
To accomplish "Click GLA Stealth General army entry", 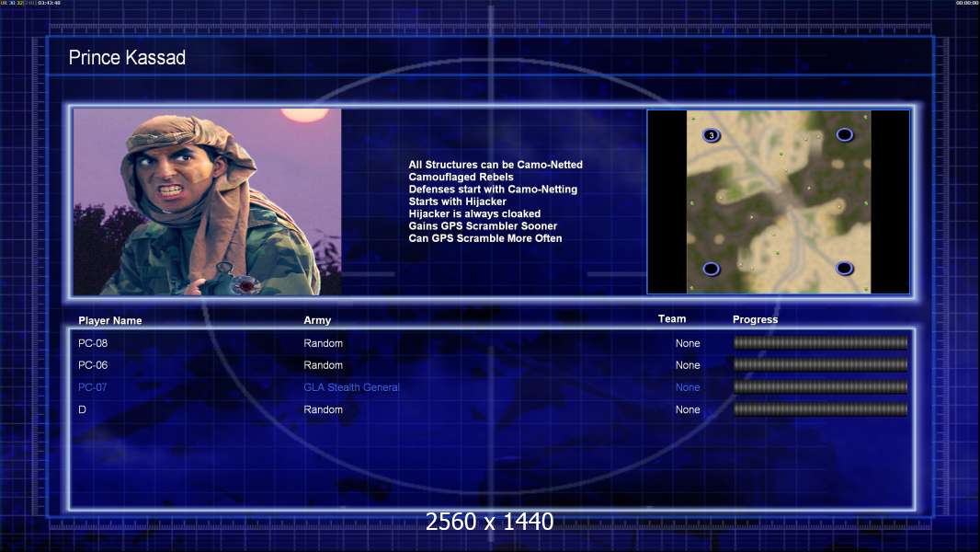I will 351,387.
